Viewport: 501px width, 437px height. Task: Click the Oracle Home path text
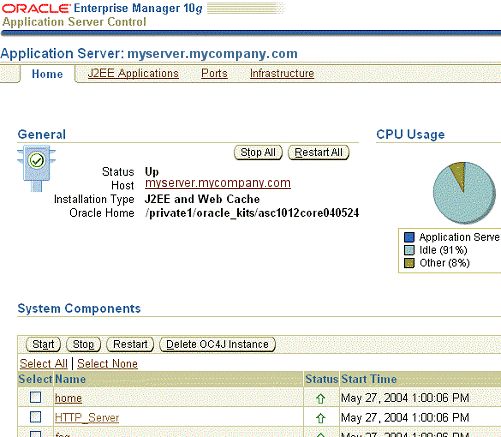click(252, 213)
